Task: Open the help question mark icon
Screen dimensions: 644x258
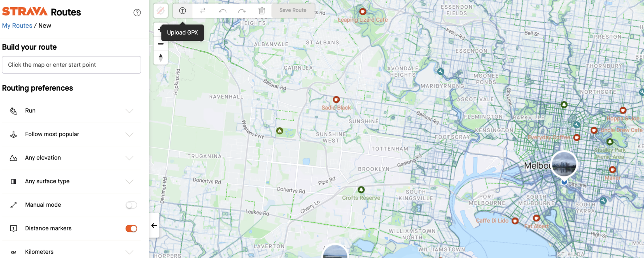Action: click(137, 12)
